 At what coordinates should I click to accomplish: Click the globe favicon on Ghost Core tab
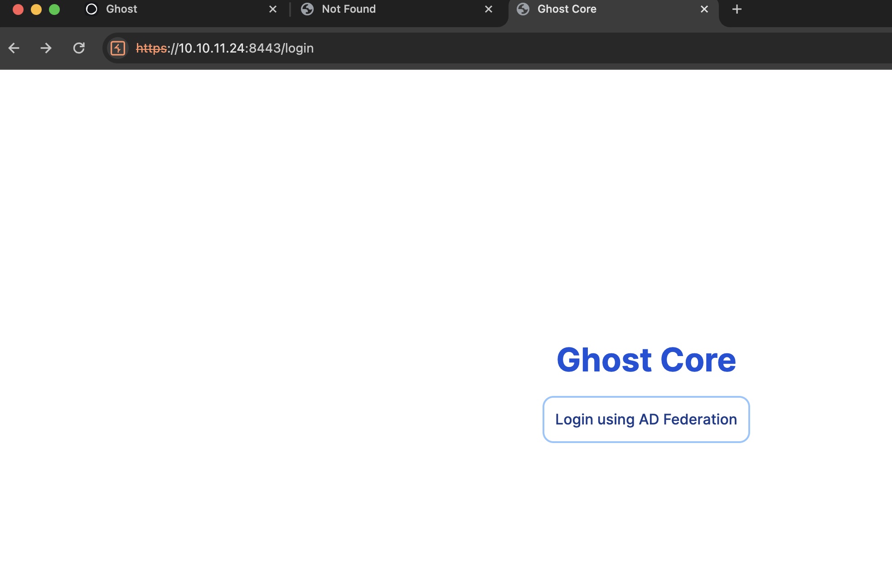coord(523,9)
